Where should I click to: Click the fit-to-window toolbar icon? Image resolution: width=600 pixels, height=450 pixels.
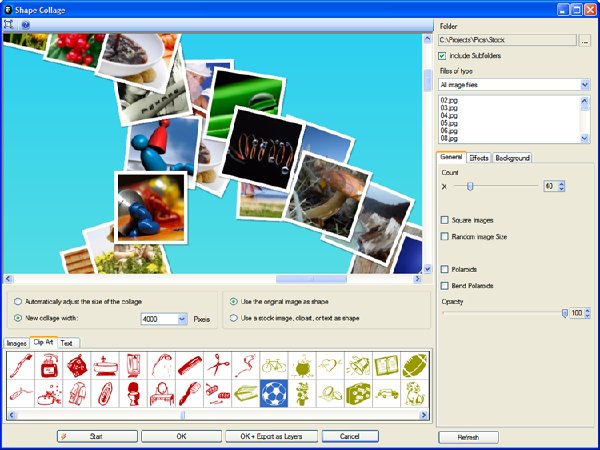pos(8,25)
